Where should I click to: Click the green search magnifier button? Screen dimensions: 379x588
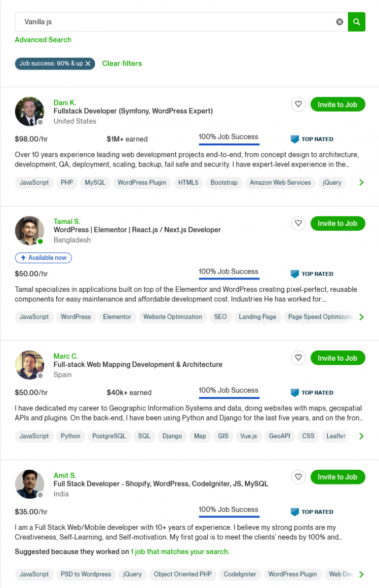coord(356,22)
